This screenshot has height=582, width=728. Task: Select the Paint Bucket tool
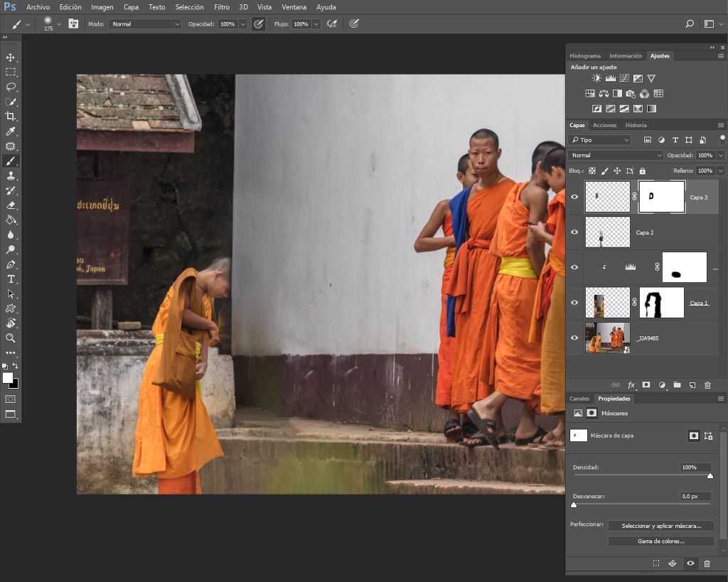point(10,220)
